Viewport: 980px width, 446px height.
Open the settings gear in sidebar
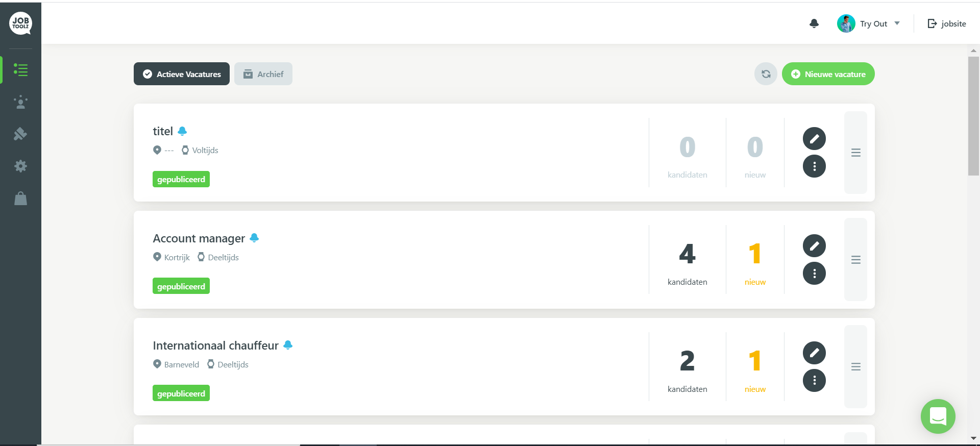click(20, 166)
